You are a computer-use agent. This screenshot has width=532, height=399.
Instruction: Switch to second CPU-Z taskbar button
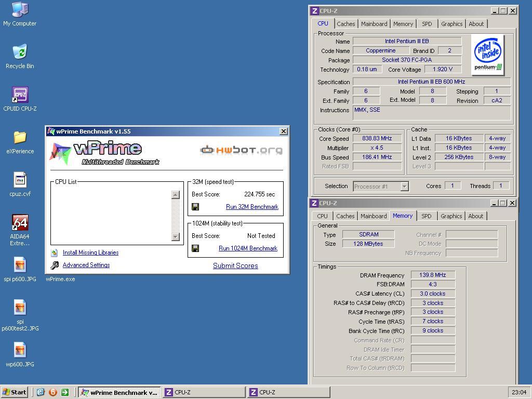(x=289, y=392)
